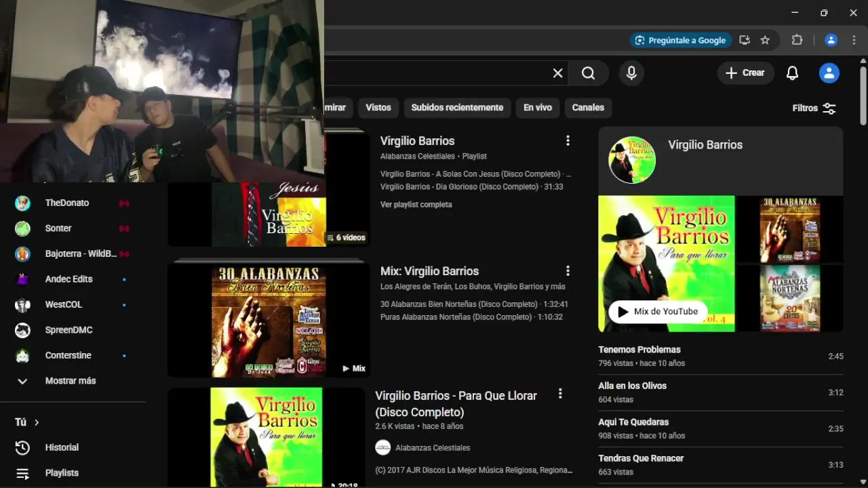Start voice search with the microphone

(x=631, y=73)
